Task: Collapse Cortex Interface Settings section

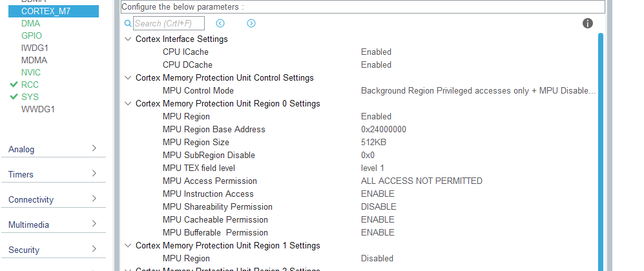Action: coord(128,39)
